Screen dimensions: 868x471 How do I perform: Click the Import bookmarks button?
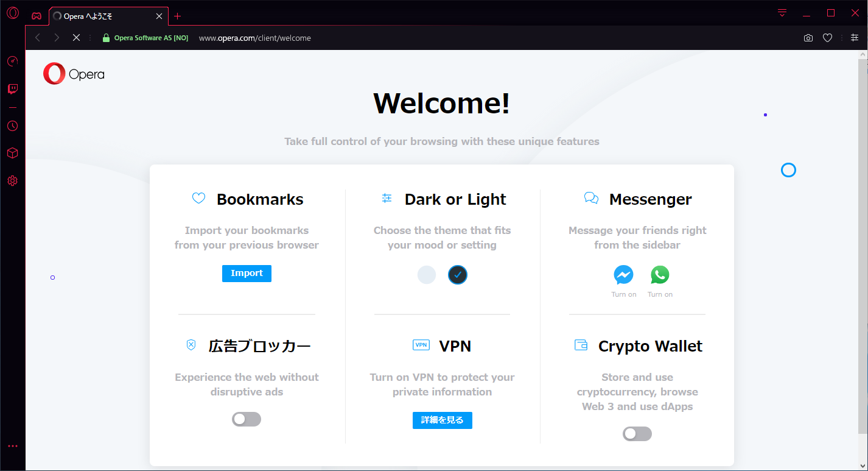tap(247, 274)
